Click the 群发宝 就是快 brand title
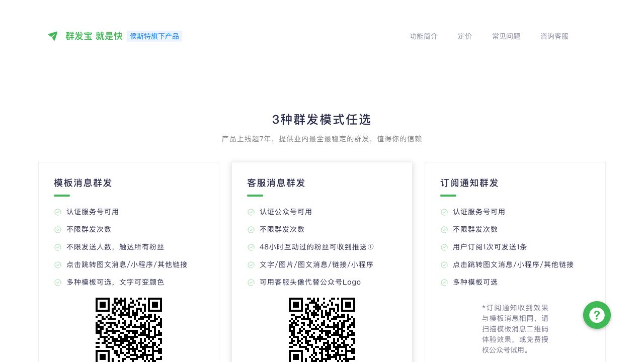The image size is (644, 362). [94, 36]
